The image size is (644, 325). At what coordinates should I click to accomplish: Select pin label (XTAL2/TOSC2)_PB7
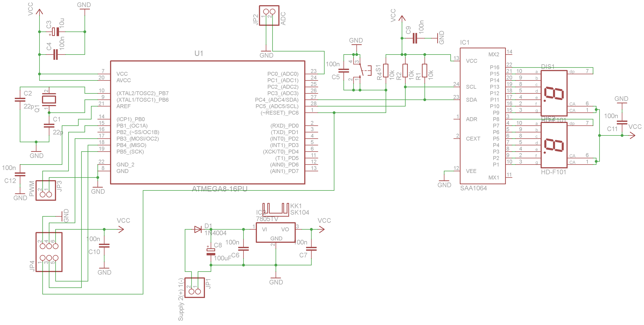pyautogui.click(x=142, y=93)
